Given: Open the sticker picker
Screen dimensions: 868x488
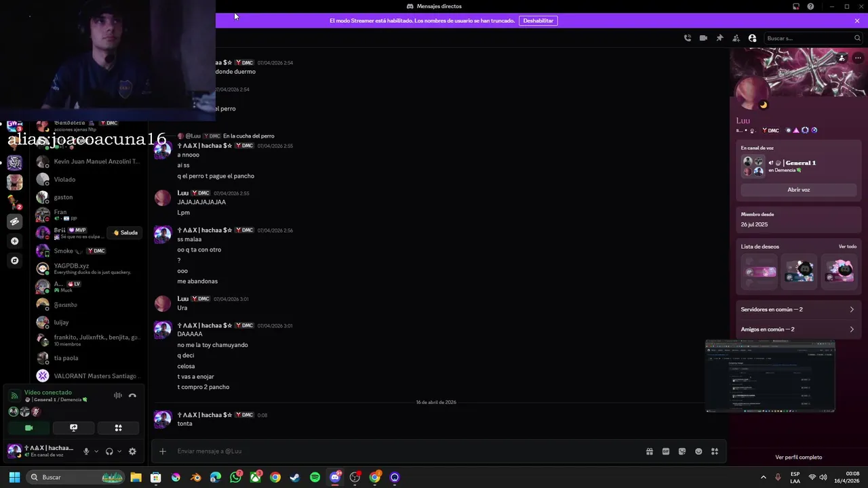Looking at the screenshot, I should [682, 451].
